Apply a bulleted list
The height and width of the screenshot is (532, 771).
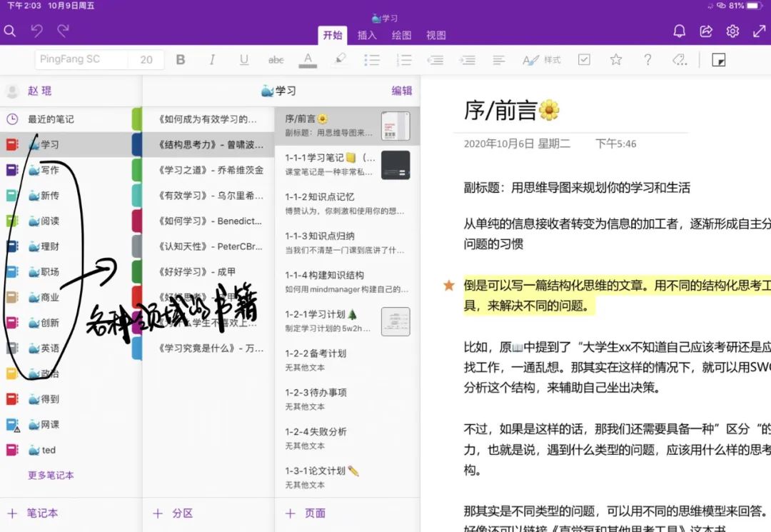[372, 59]
